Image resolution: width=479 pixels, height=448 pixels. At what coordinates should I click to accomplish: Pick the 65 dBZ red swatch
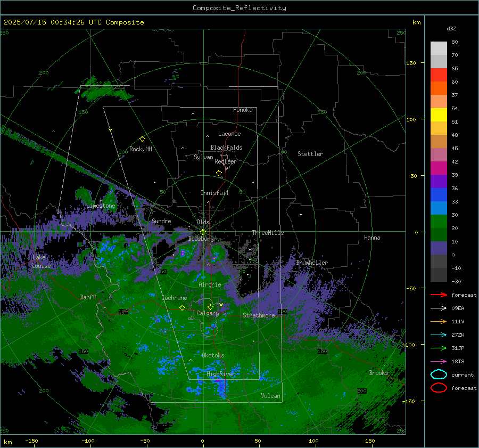[x=439, y=75]
